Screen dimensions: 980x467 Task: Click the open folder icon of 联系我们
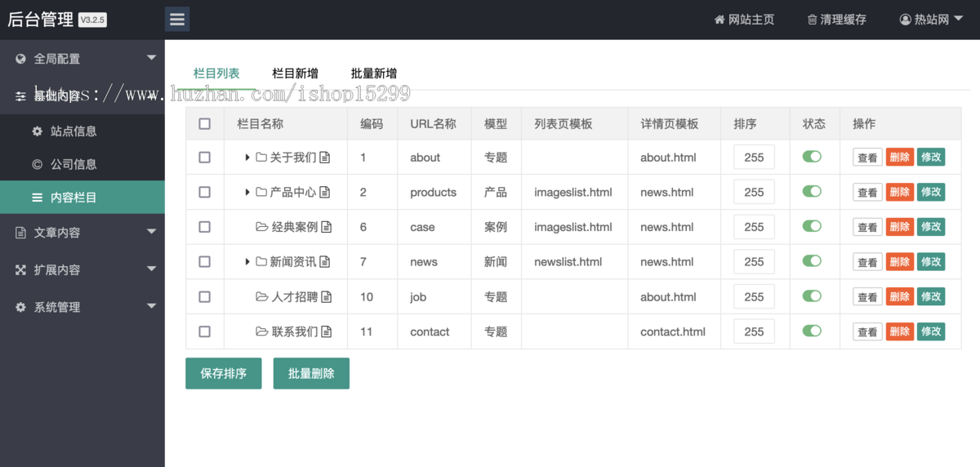(262, 331)
